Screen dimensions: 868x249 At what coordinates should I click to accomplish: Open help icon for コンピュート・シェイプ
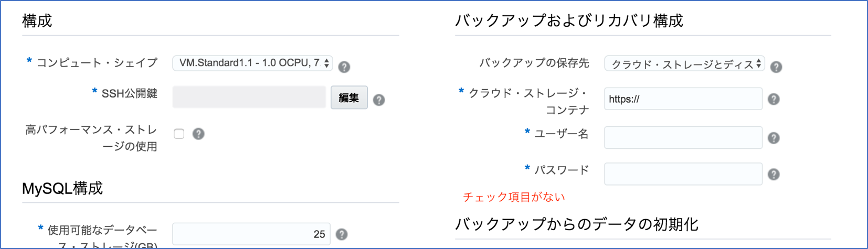click(x=344, y=67)
